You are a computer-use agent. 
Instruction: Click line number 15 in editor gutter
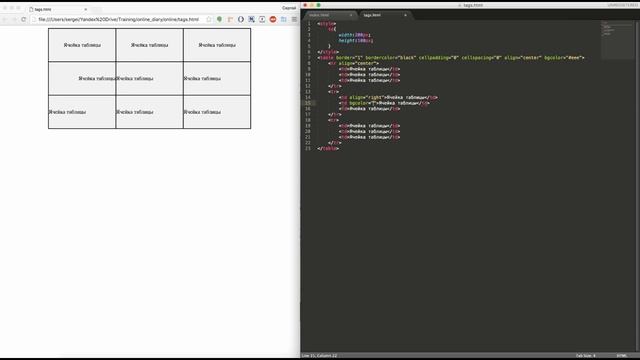click(308, 103)
